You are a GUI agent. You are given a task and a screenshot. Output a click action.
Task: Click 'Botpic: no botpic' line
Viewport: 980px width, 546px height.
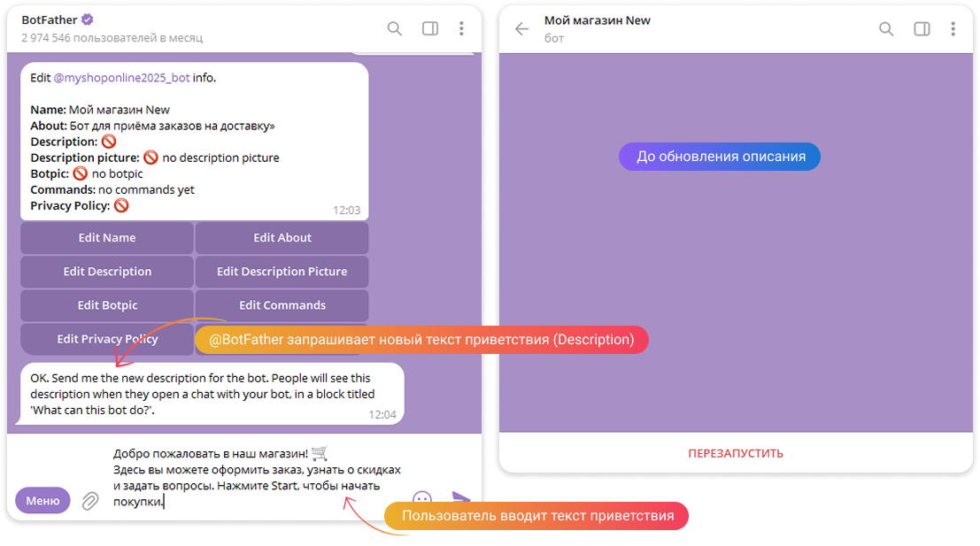point(87,173)
